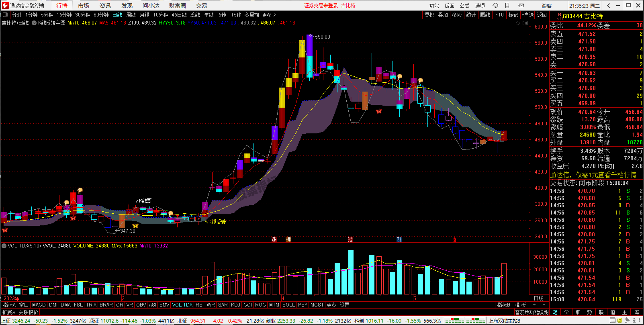Click the 叠加 button
Screen dimensions: 644x325
point(443,15)
